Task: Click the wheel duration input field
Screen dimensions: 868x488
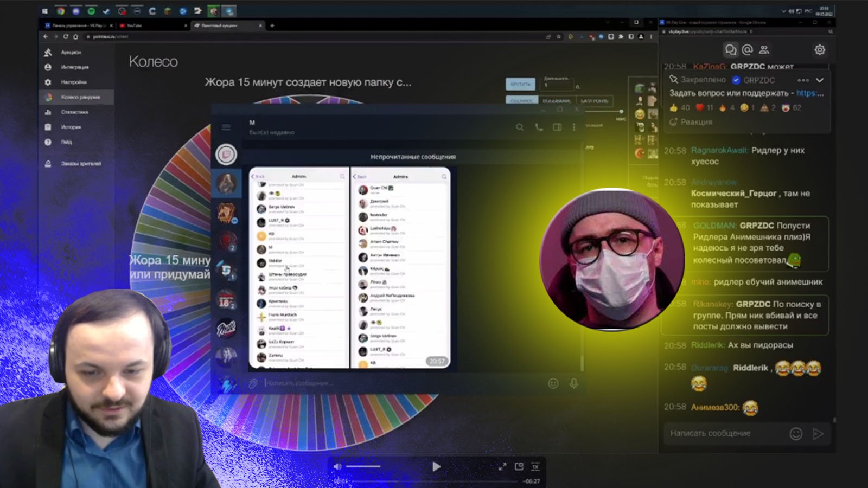Action: [x=558, y=85]
